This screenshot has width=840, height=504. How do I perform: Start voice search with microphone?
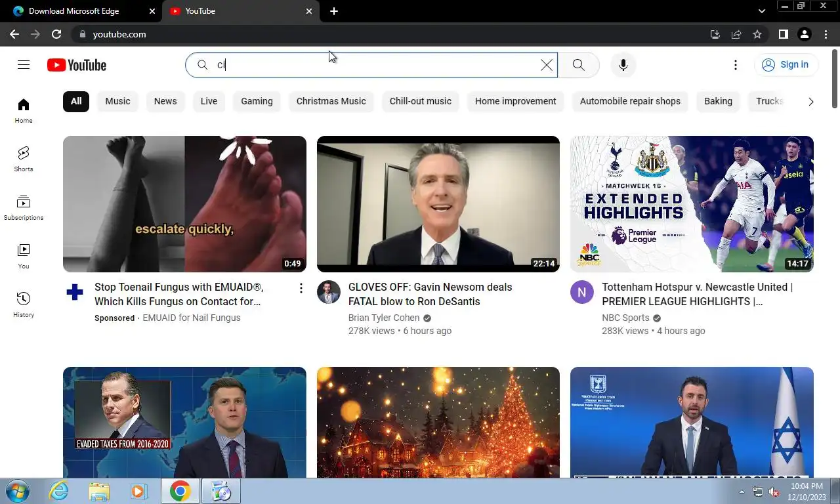coord(623,64)
